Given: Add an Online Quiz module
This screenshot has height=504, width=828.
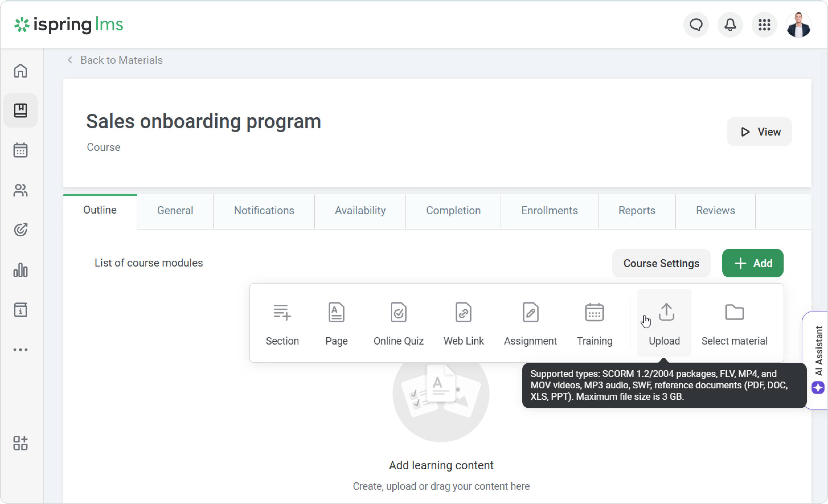Looking at the screenshot, I should (x=398, y=323).
